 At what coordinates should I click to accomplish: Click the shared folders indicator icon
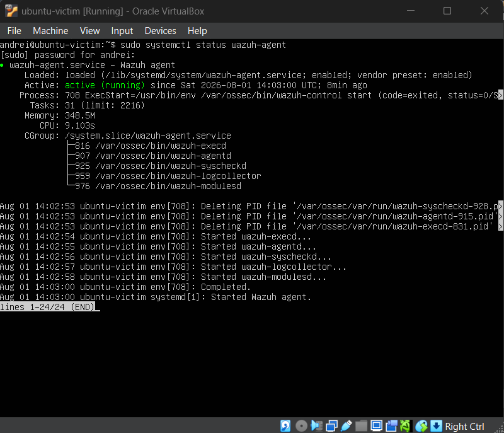pos(361,426)
